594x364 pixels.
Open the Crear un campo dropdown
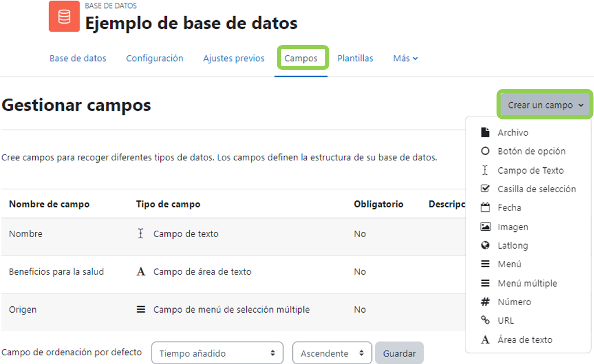[543, 104]
